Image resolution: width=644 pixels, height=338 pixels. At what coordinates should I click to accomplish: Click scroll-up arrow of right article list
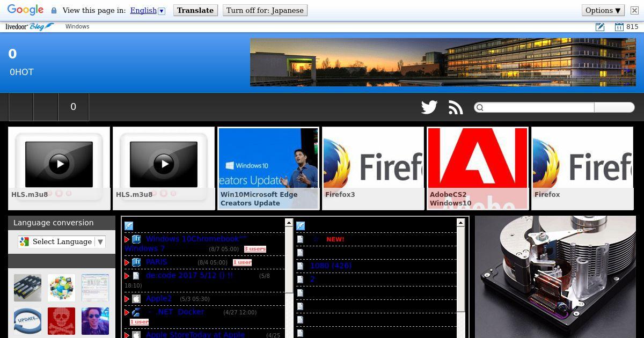[x=460, y=222]
